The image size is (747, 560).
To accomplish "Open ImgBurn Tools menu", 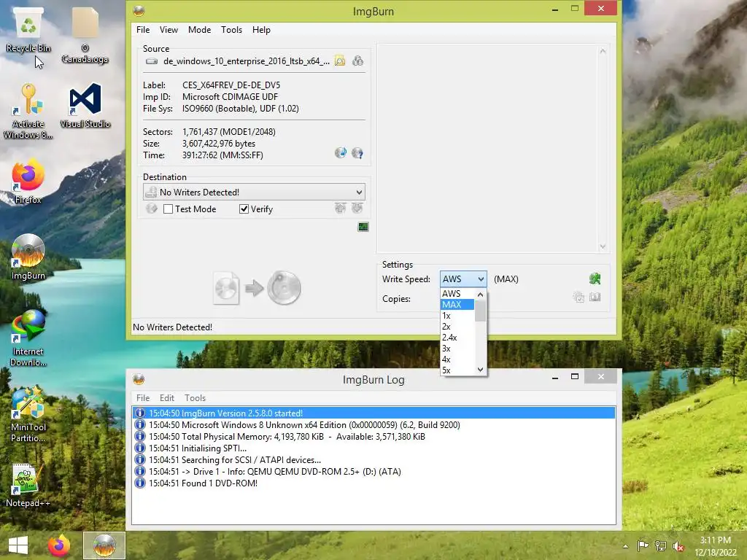I will tap(231, 29).
